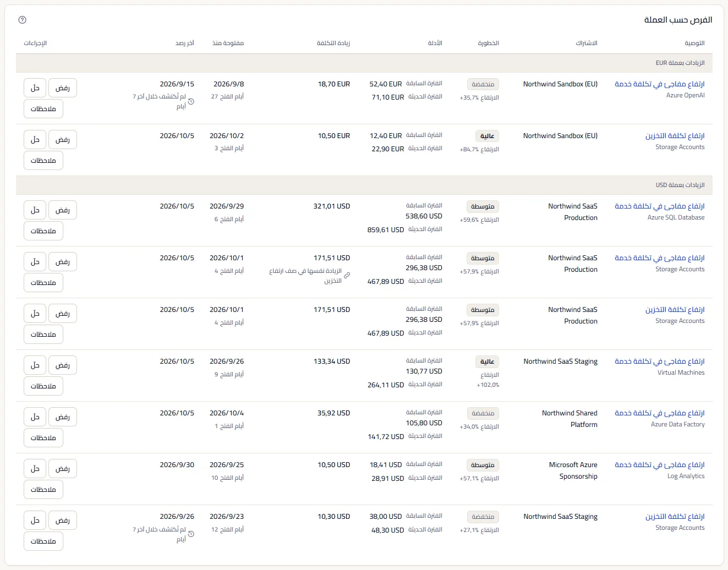This screenshot has width=728, height=570.
Task: Open ارتفاع تكلفة التخزين link for Northwind Sandbox (EU)
Action: 675,136
